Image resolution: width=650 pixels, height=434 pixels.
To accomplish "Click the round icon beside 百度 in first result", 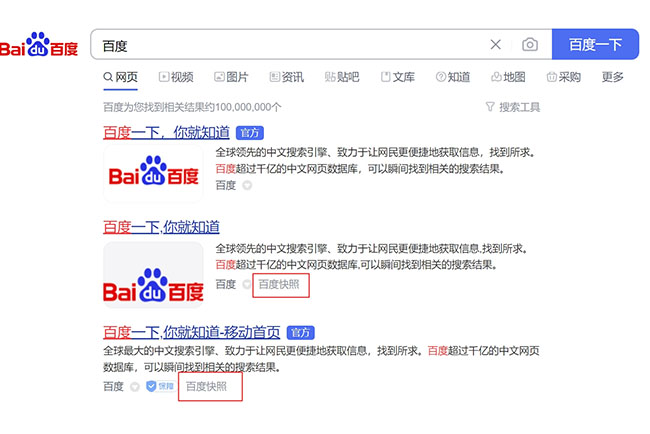I will point(247,185).
